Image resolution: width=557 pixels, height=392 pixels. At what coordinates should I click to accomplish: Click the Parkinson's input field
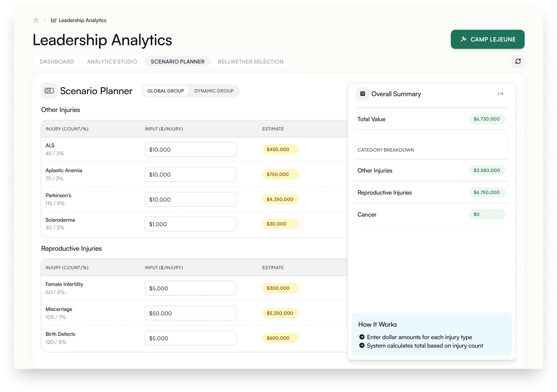[190, 200]
